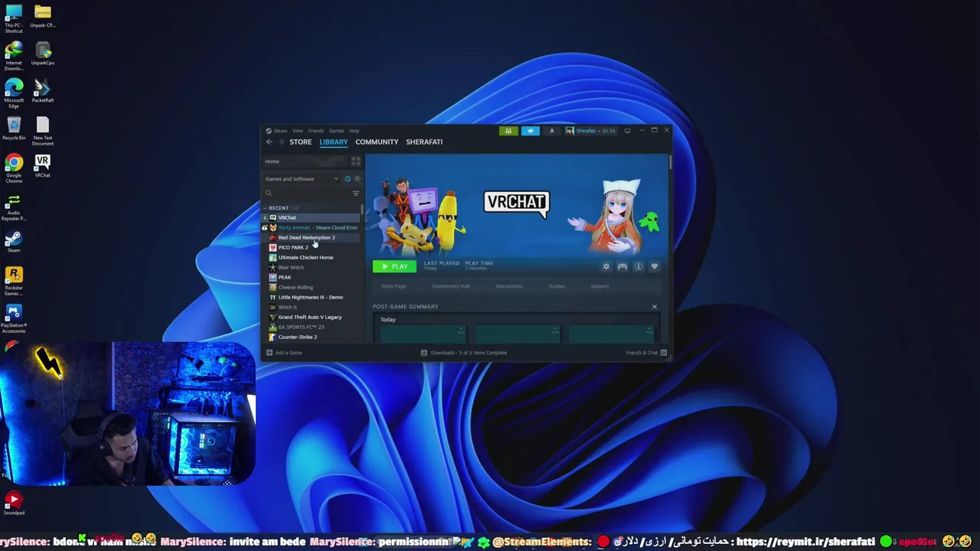Open VRChat Store Page link
Screen dimensions: 980x551
(x=394, y=286)
